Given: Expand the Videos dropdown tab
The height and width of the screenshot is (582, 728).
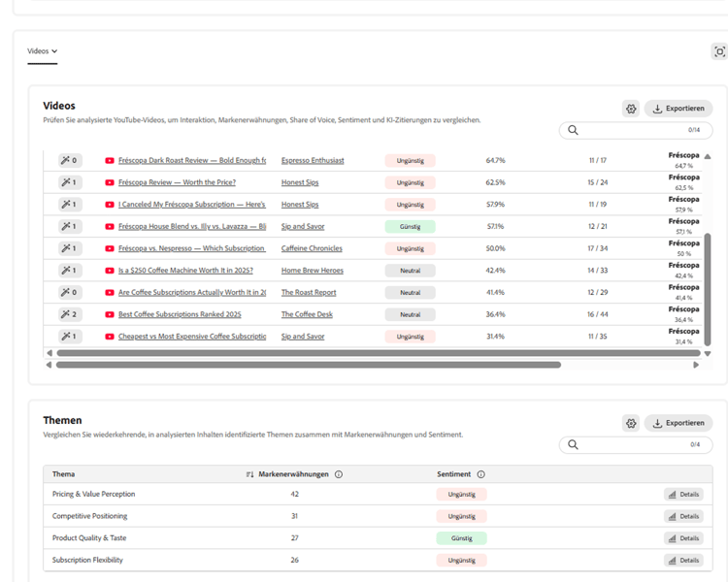Looking at the screenshot, I should [43, 51].
